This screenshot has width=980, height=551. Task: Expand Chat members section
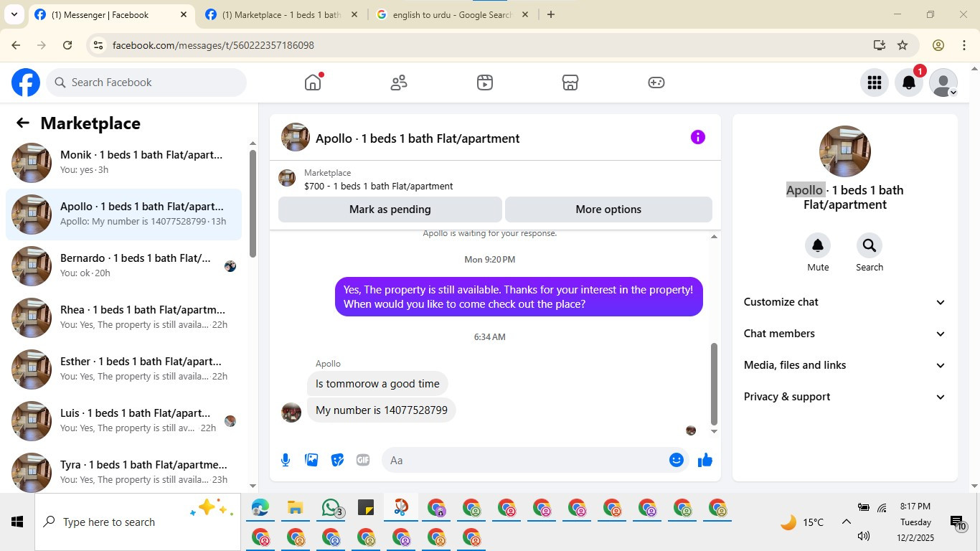[845, 334]
